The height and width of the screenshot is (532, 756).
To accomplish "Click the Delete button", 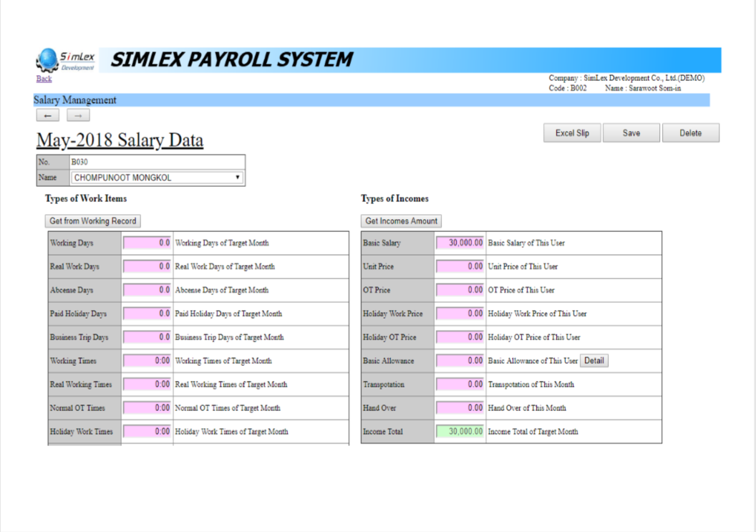I will coord(690,133).
